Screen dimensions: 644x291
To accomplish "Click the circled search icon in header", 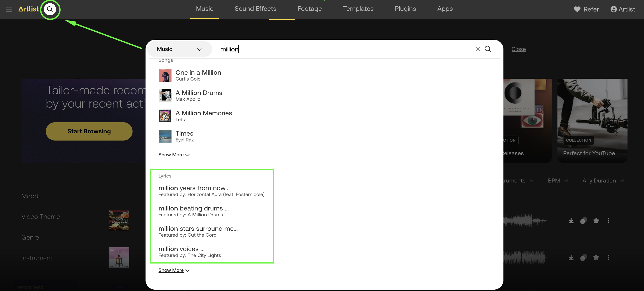I will [x=50, y=9].
